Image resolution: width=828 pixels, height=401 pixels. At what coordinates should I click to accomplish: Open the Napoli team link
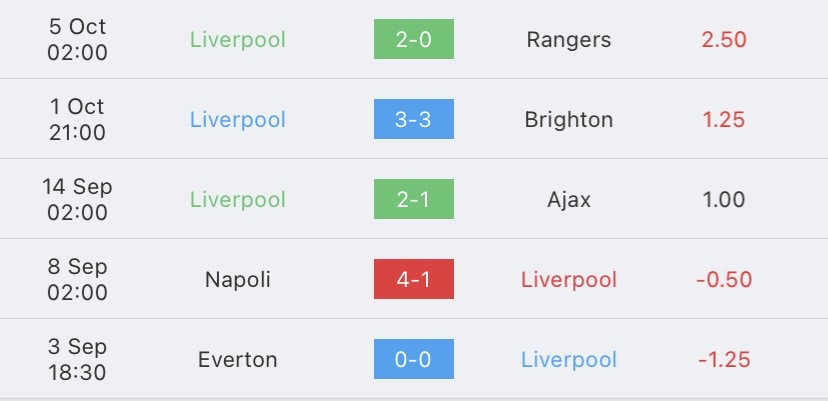coord(238,280)
